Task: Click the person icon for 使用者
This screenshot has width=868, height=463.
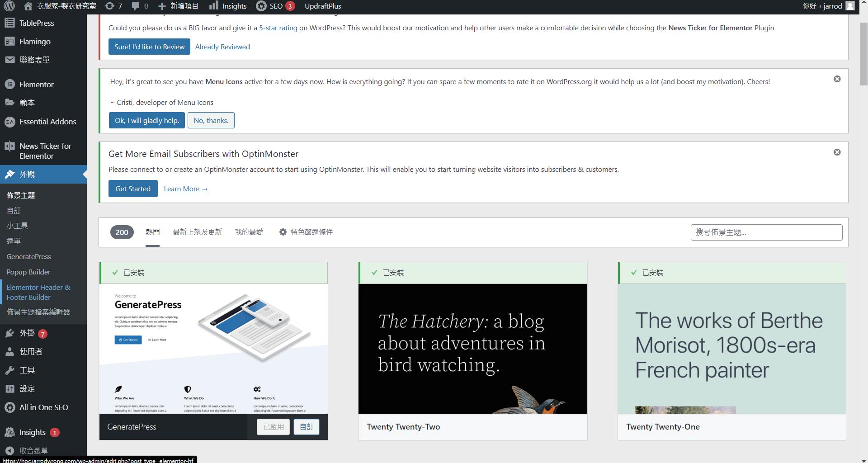Action: pyautogui.click(x=9, y=352)
